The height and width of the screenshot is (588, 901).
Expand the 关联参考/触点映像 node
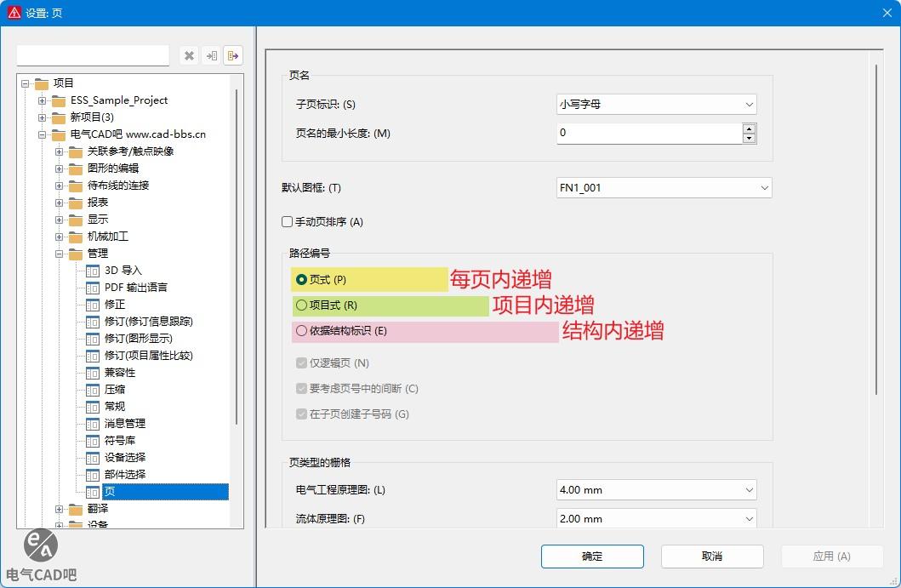[60, 151]
